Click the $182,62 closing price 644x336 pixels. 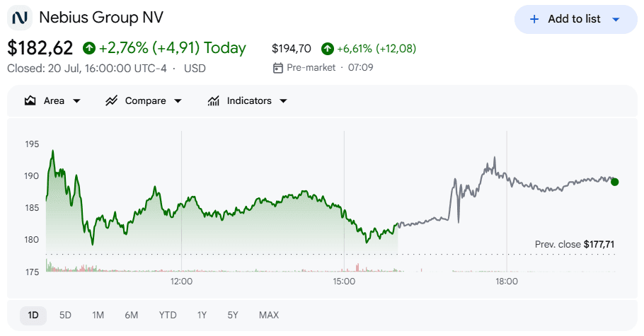pyautogui.click(x=40, y=48)
